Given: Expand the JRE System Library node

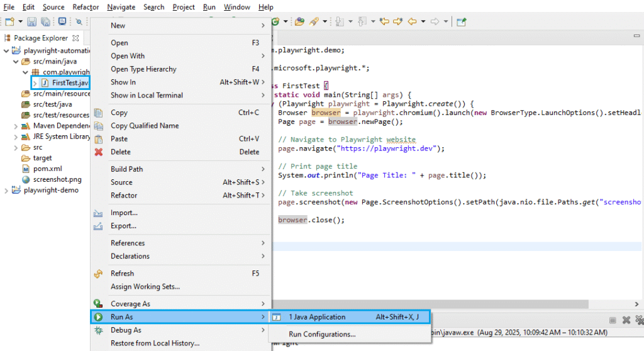Looking at the screenshot, I should tap(16, 136).
